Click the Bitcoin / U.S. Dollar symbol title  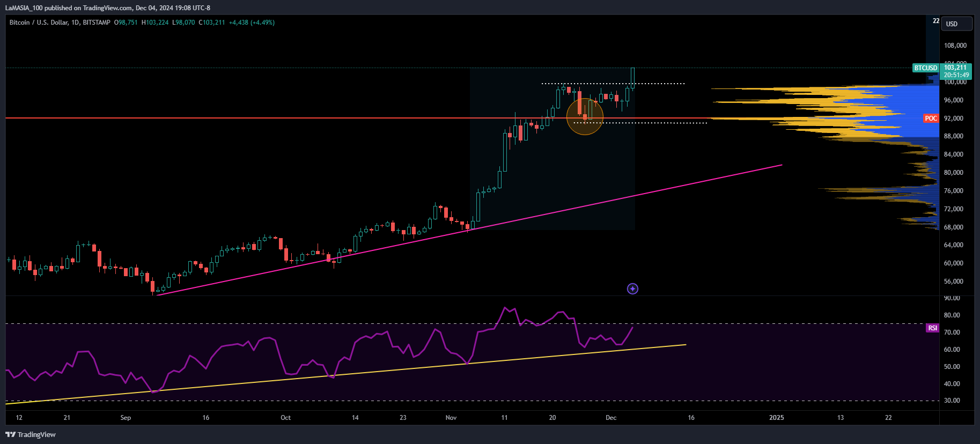coord(60,23)
